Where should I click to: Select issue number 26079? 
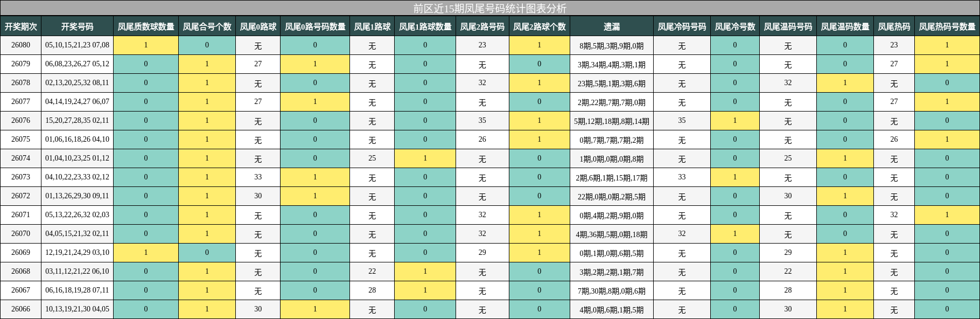tap(20, 64)
